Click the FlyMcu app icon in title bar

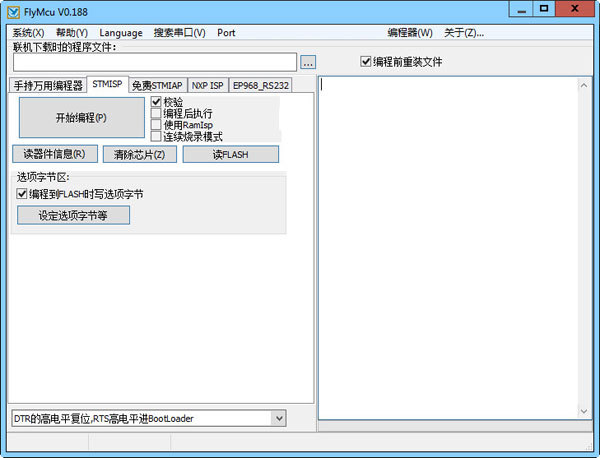(x=13, y=12)
